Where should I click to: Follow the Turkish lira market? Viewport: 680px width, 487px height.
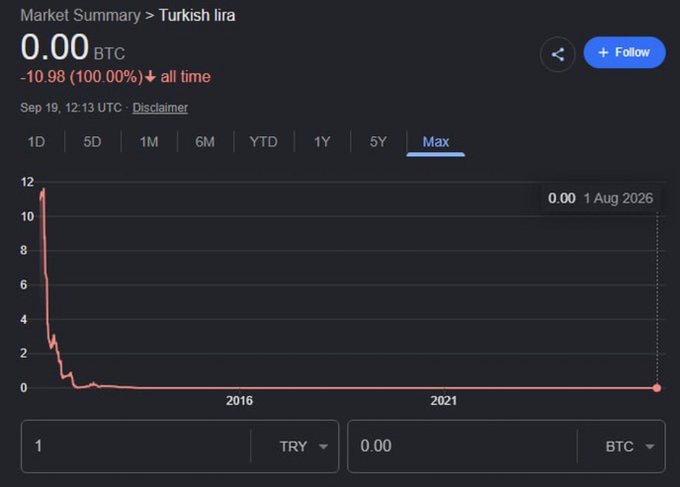point(624,52)
